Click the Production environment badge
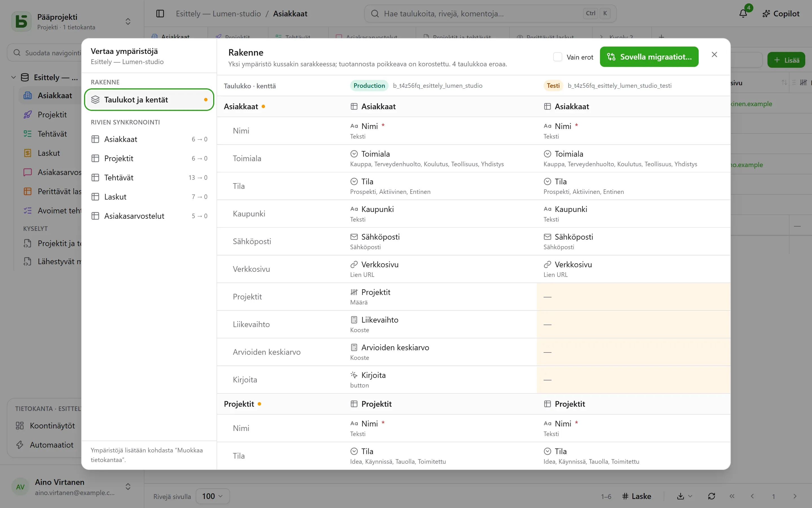Image resolution: width=812 pixels, height=508 pixels. point(369,86)
